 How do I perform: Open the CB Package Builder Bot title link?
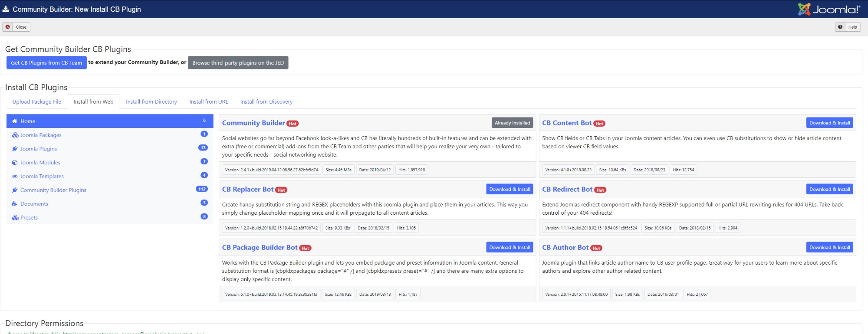[x=260, y=247]
